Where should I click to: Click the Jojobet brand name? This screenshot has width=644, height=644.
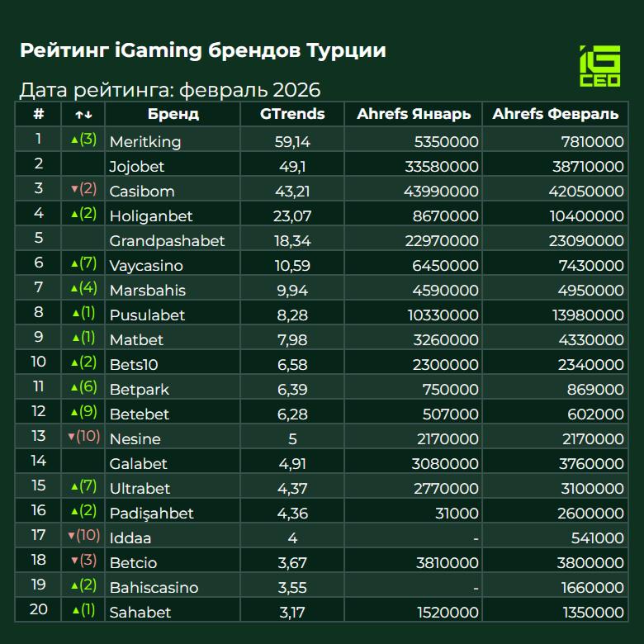[x=137, y=167]
